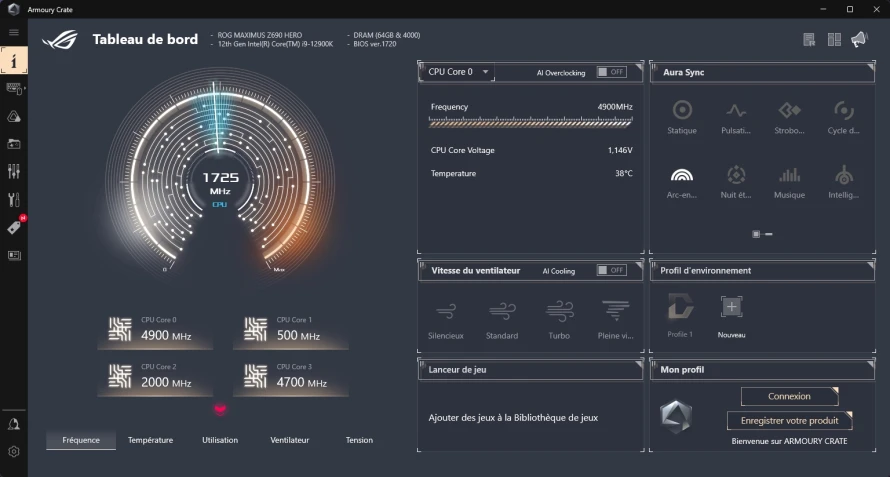Choose the Silencieux fan mode
This screenshot has height=477, width=890.
(x=446, y=320)
